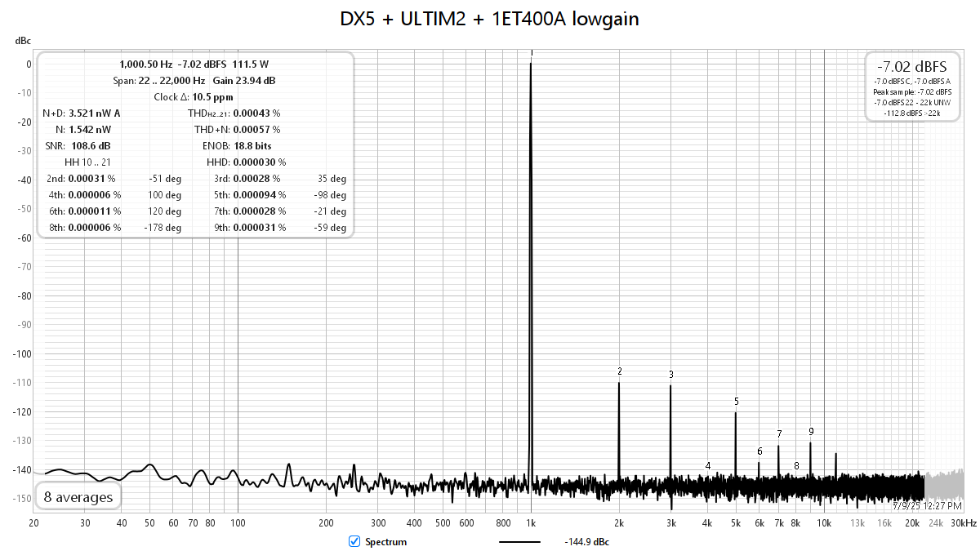Click the -7.02 dBFS level readout
The height and width of the screenshot is (551, 980).
911,67
